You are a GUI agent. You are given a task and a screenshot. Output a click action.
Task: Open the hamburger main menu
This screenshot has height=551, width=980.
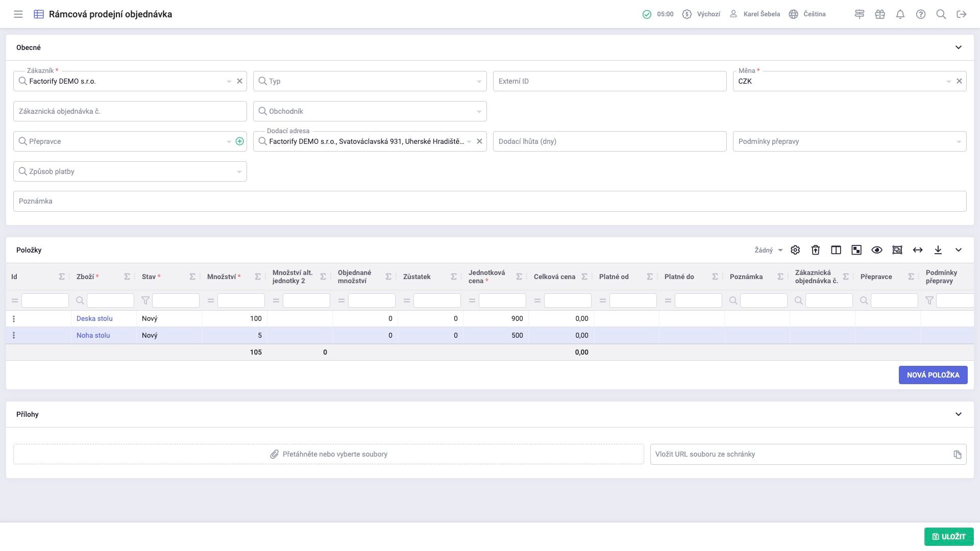(x=18, y=14)
